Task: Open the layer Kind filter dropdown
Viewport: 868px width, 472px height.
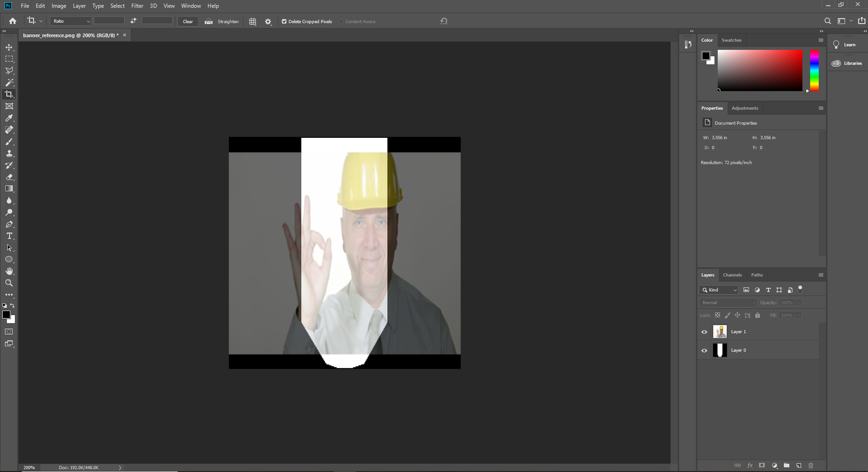Action: (719, 290)
